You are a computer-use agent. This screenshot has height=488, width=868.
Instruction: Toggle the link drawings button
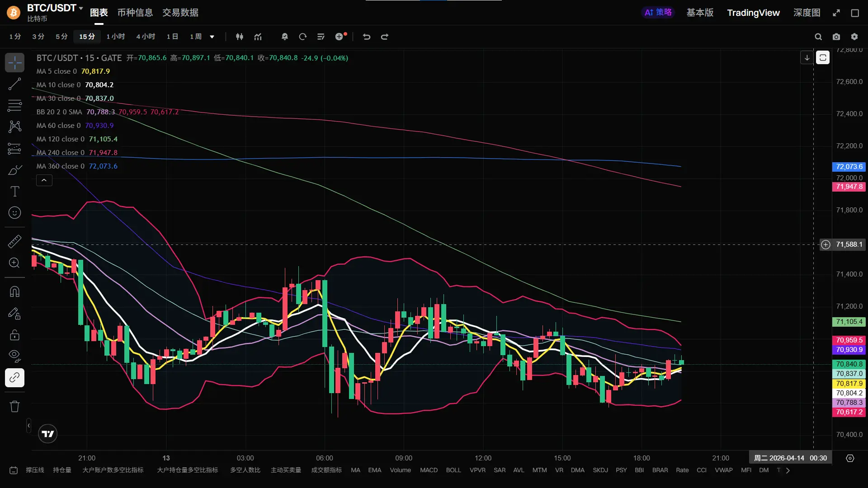[14, 378]
